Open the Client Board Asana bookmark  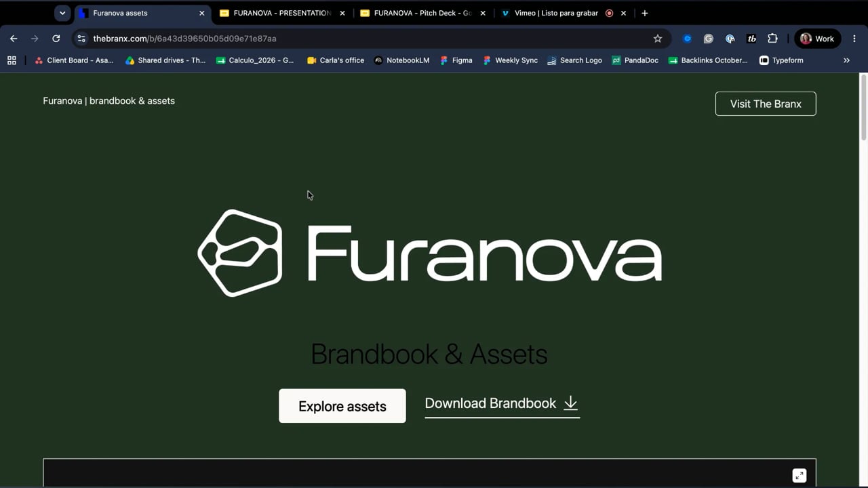click(74, 60)
